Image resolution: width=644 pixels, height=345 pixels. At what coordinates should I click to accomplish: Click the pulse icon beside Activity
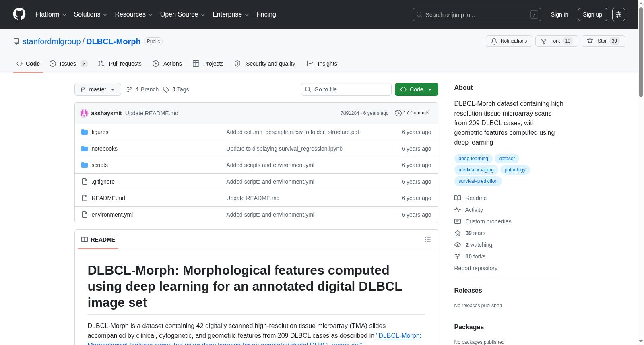(x=458, y=210)
